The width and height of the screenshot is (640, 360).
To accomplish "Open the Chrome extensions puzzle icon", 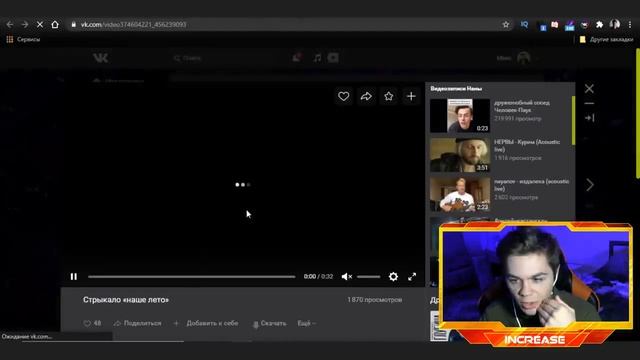I will [599, 24].
